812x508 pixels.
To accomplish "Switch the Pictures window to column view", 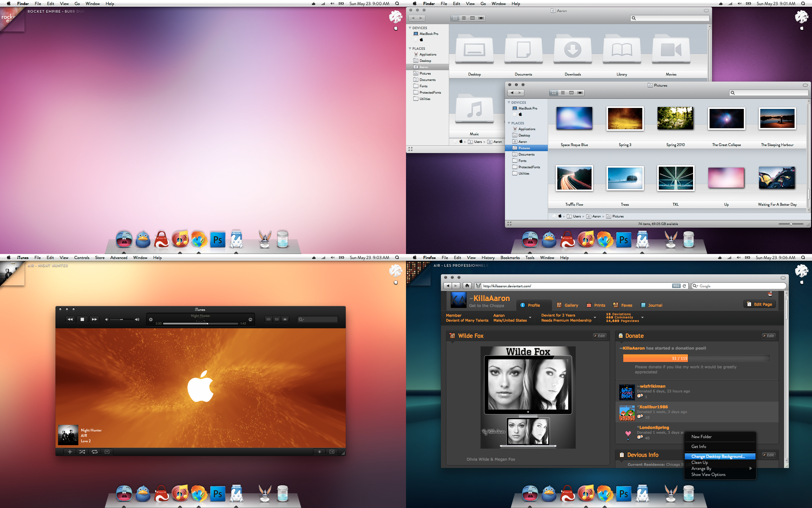I will [x=571, y=93].
